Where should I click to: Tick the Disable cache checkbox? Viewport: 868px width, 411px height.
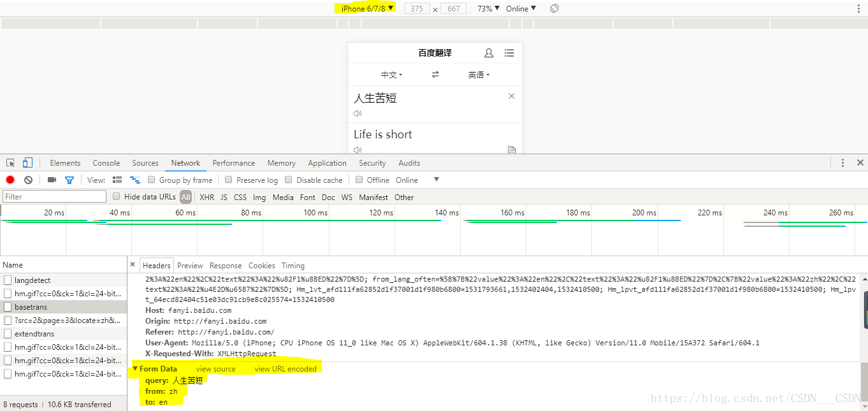tap(289, 180)
